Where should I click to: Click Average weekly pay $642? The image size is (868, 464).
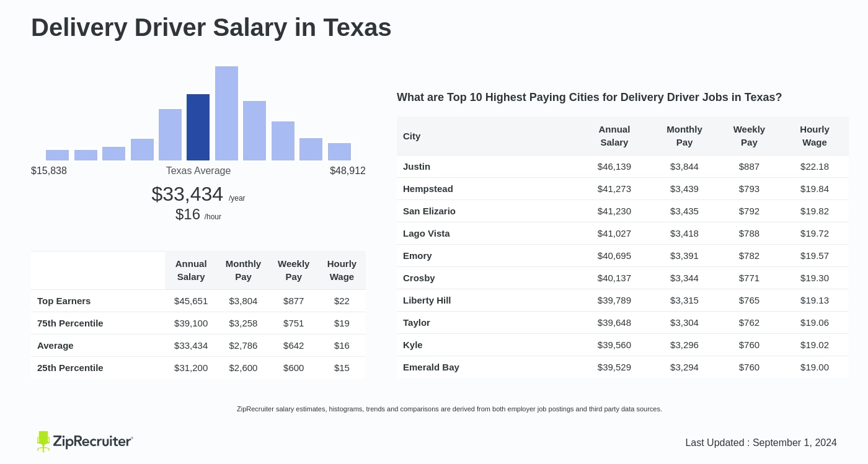[294, 345]
